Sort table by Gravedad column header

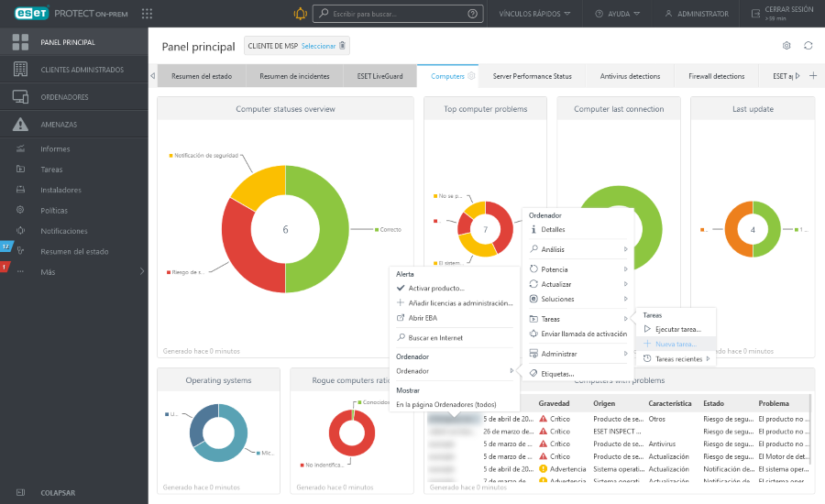[x=554, y=403]
